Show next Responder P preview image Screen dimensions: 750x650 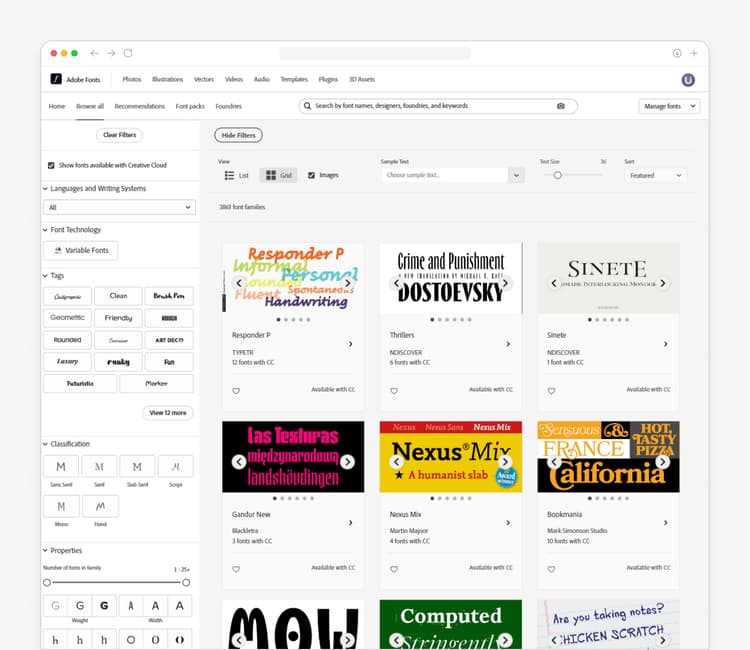pos(348,283)
